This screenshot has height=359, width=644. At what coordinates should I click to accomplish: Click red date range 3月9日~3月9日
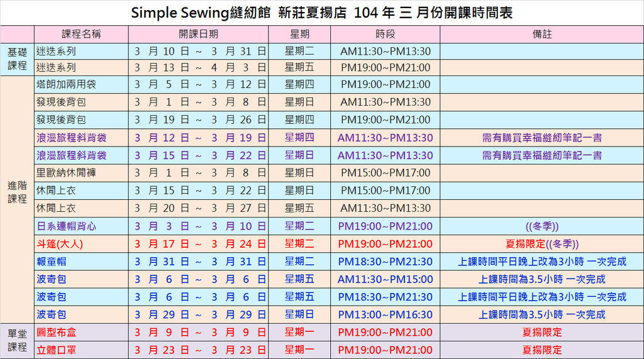(200, 333)
